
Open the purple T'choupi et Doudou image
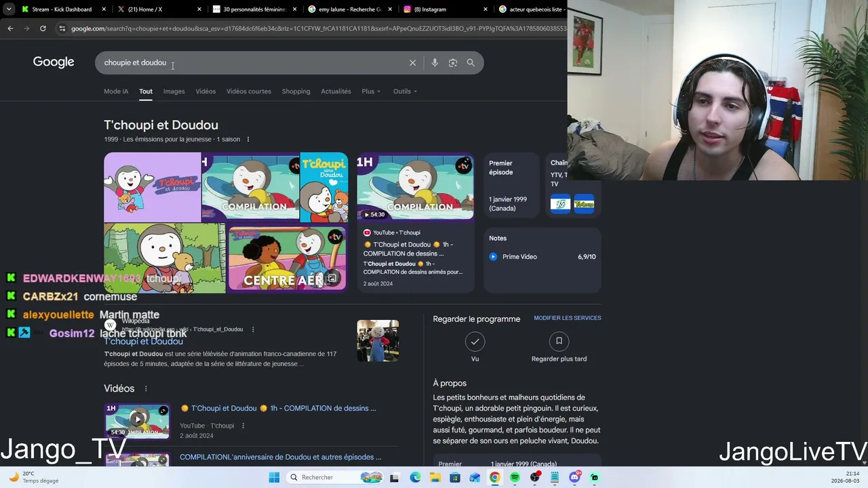point(153,187)
